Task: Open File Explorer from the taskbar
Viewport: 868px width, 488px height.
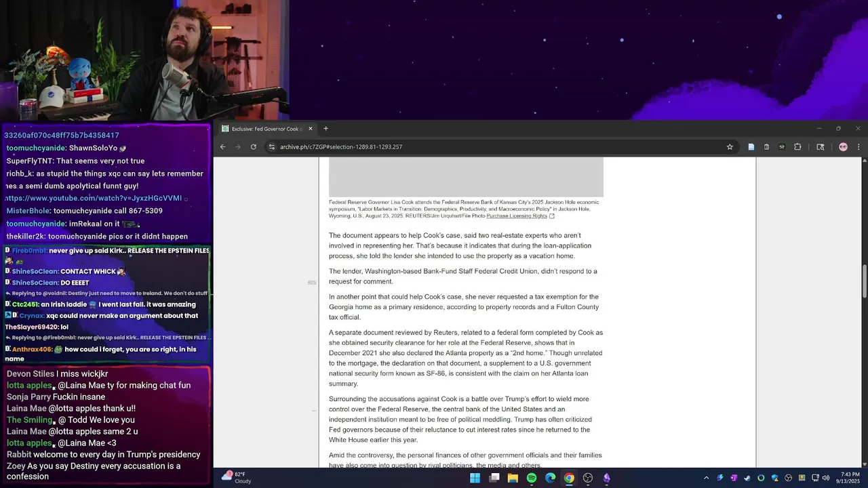Action: point(513,478)
